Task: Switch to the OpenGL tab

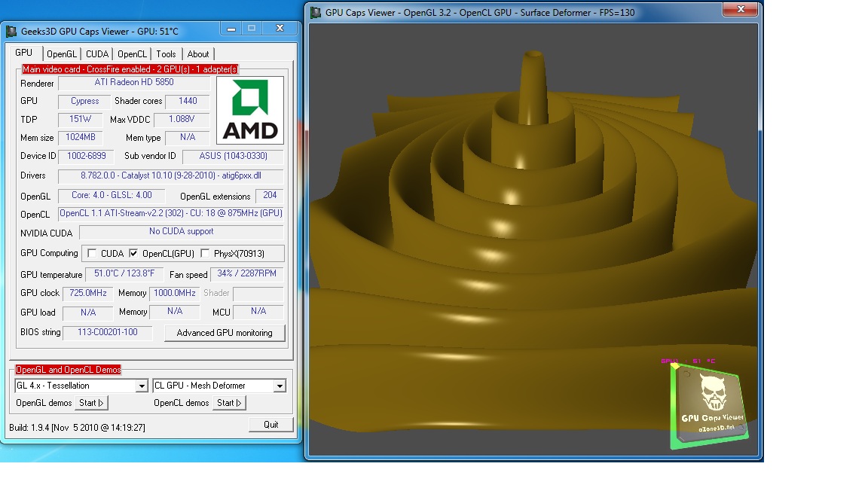Action: (x=62, y=54)
